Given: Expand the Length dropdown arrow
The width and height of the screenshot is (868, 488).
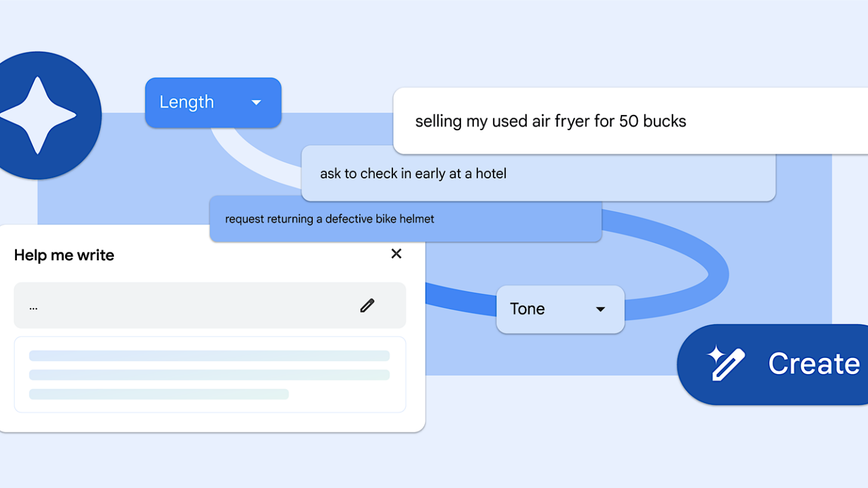Looking at the screenshot, I should click(x=256, y=102).
